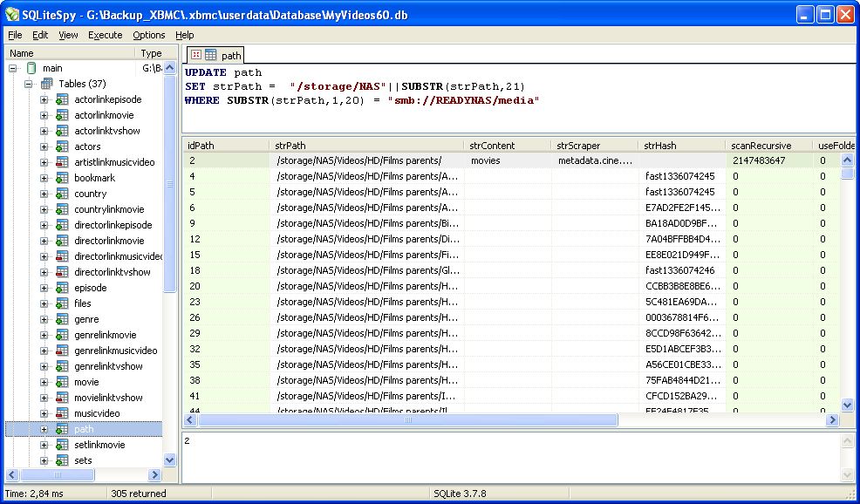Image resolution: width=860 pixels, height=504 pixels.
Task: Click the genrelinktvshow table icon
Action: click(62, 366)
